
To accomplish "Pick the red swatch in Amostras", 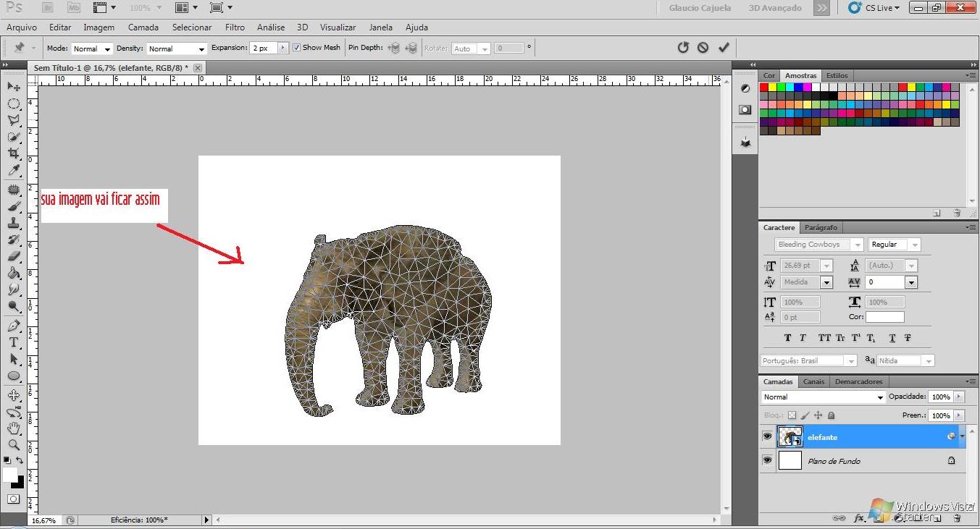I will (763, 87).
